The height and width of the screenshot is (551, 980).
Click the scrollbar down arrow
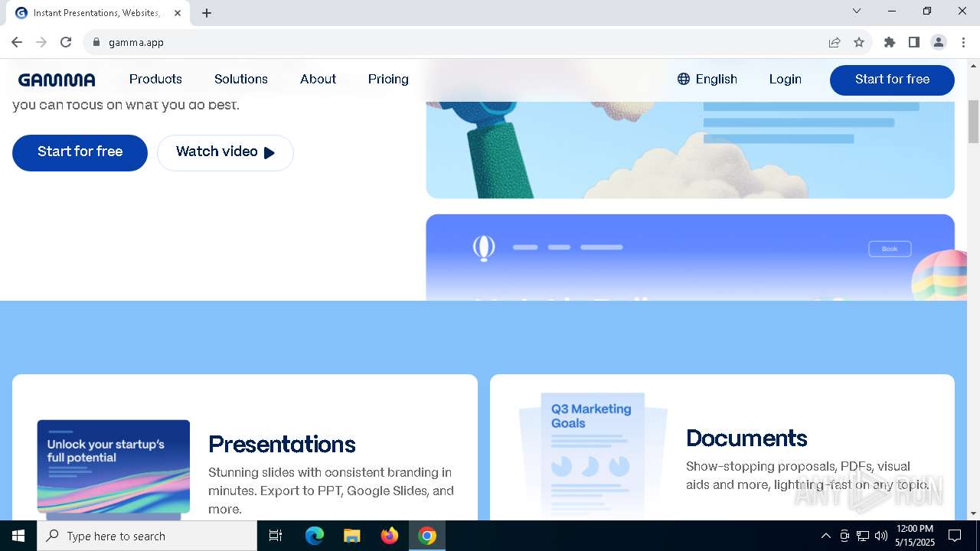click(x=973, y=514)
